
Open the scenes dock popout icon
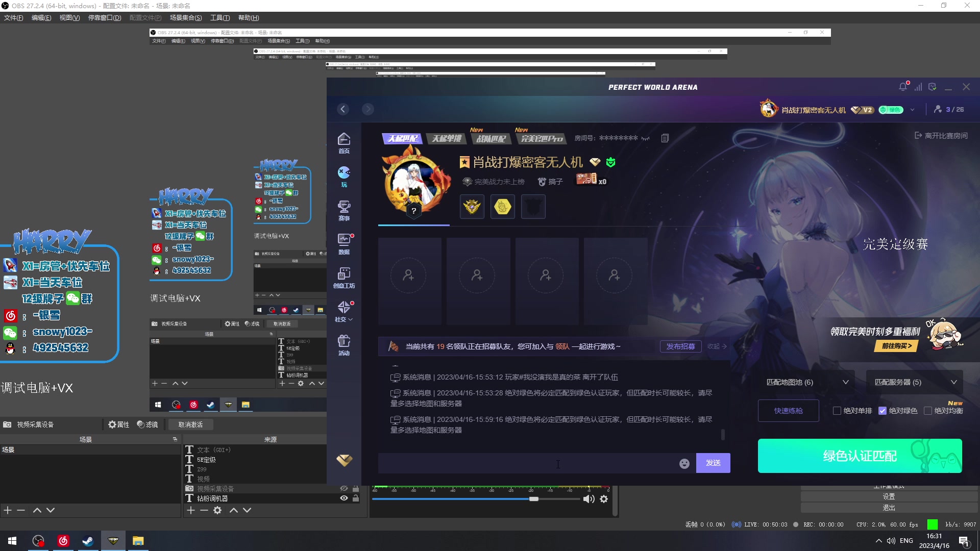click(x=175, y=439)
